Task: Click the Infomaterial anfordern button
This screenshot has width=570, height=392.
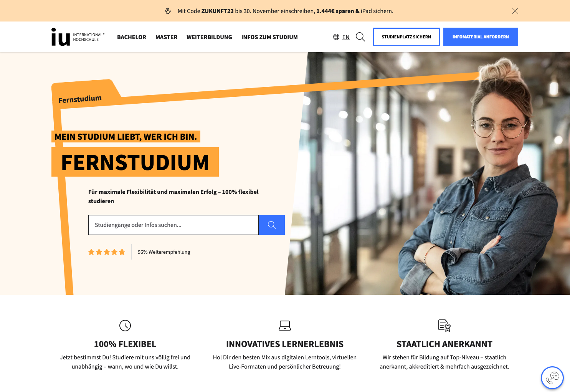Action: coord(481,37)
